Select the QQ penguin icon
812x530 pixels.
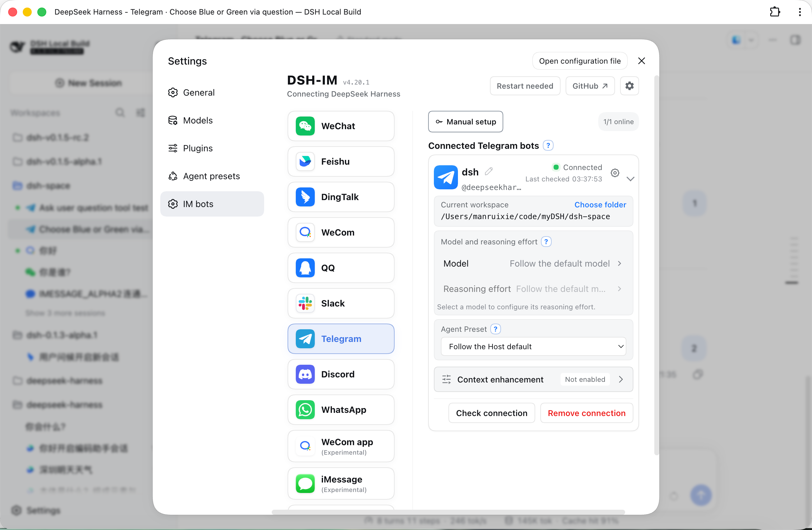tap(305, 268)
